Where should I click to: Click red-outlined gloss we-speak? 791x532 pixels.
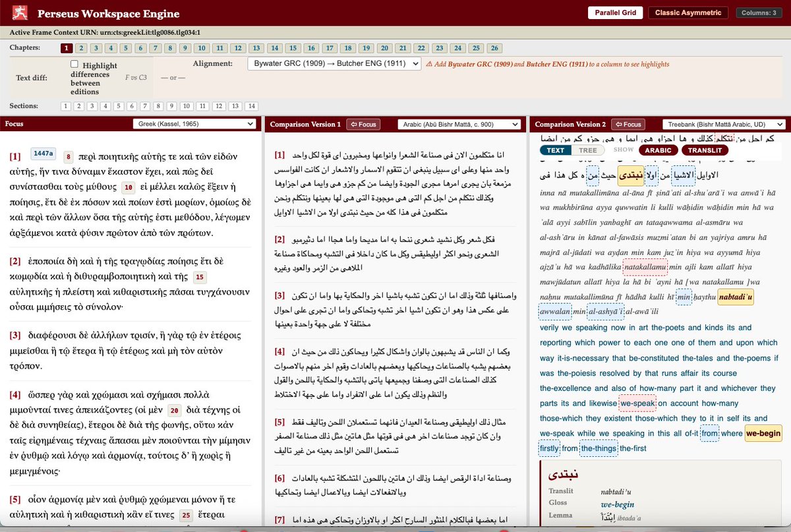(x=637, y=403)
